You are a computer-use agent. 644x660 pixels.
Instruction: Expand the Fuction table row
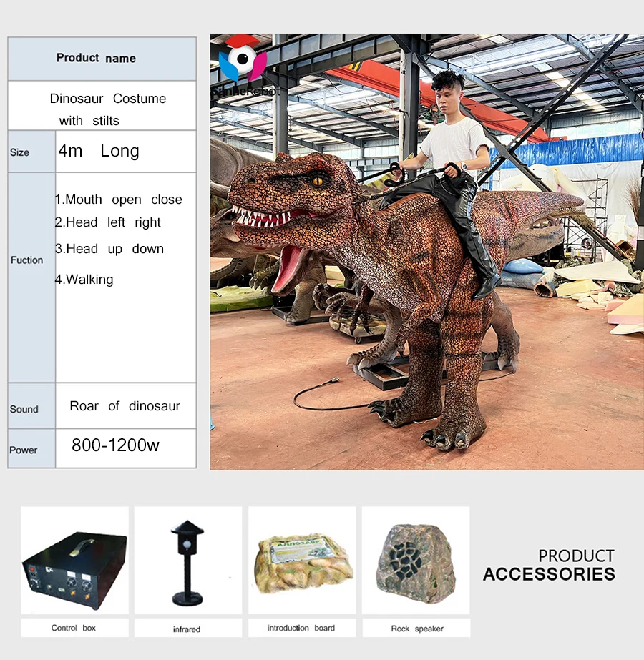[x=27, y=260]
